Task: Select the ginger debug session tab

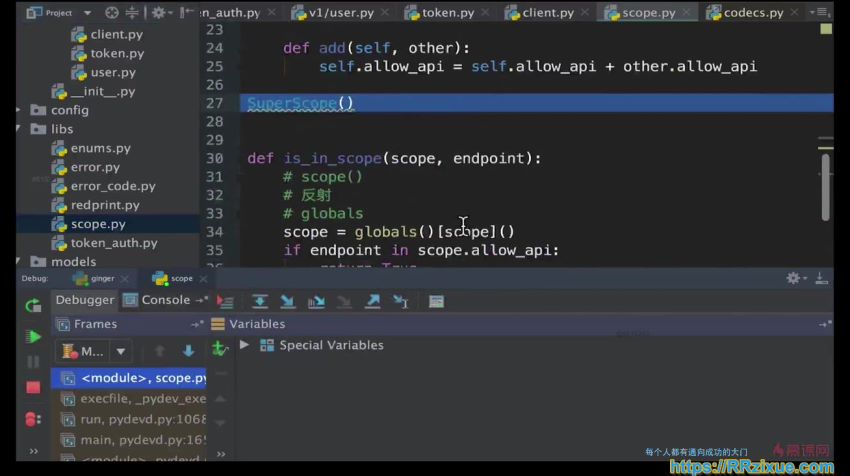Action: (x=94, y=278)
